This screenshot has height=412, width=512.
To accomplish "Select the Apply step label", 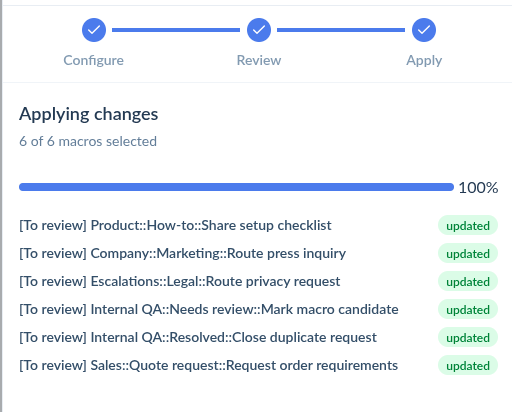I will [x=424, y=61].
